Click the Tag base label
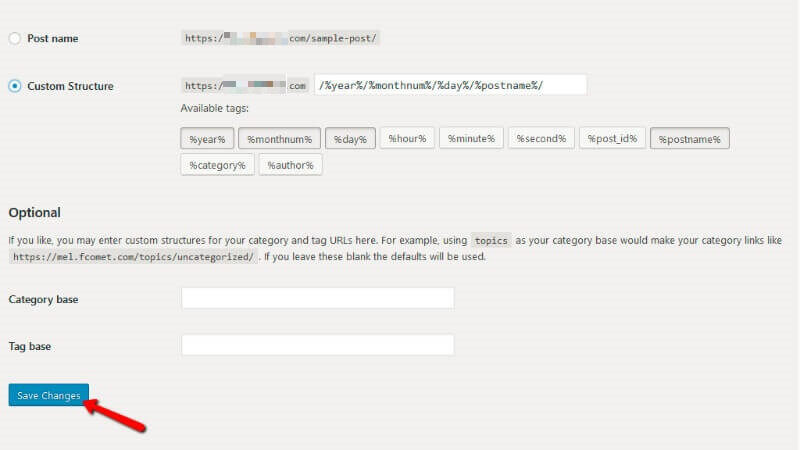Viewport: 800px width, 450px height. tap(30, 346)
